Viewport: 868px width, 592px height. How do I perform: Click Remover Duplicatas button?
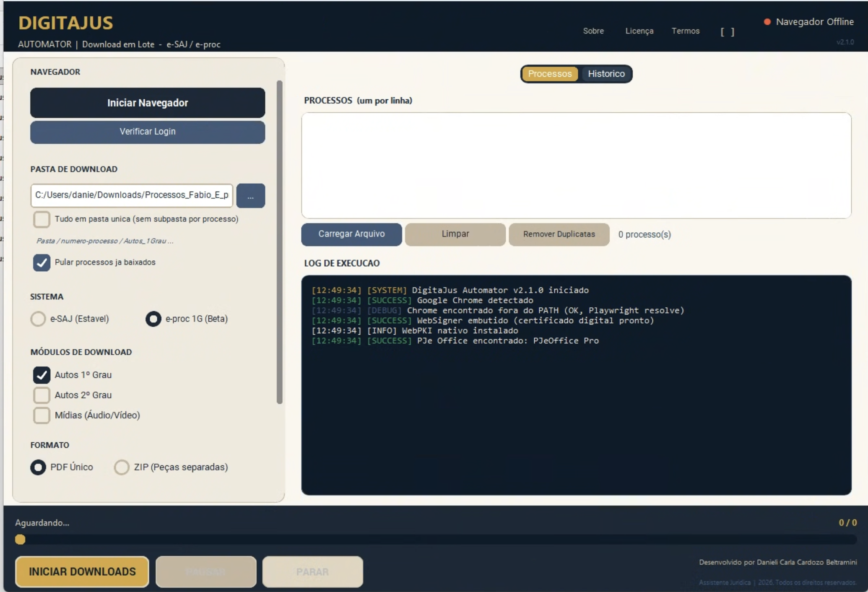tap(559, 234)
